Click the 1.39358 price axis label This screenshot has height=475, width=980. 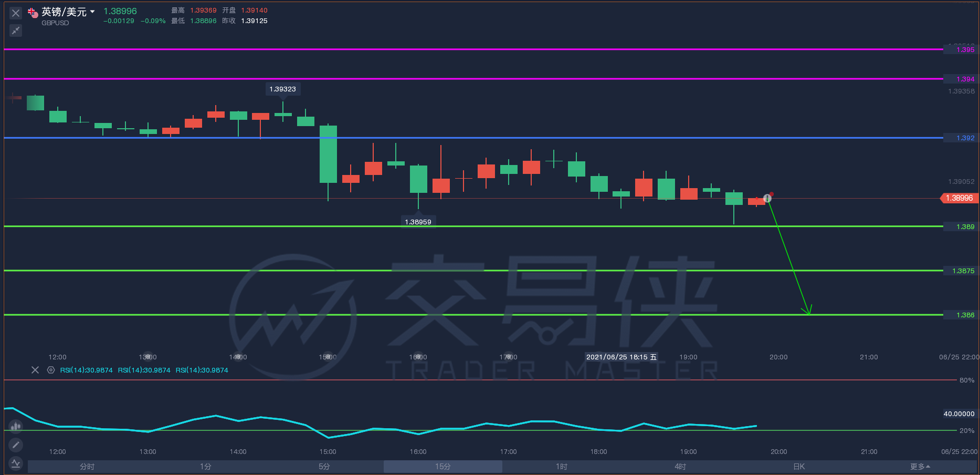[961, 91]
